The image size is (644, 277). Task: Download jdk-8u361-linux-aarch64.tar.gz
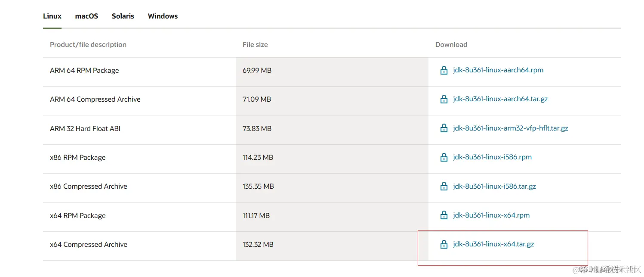500,99
